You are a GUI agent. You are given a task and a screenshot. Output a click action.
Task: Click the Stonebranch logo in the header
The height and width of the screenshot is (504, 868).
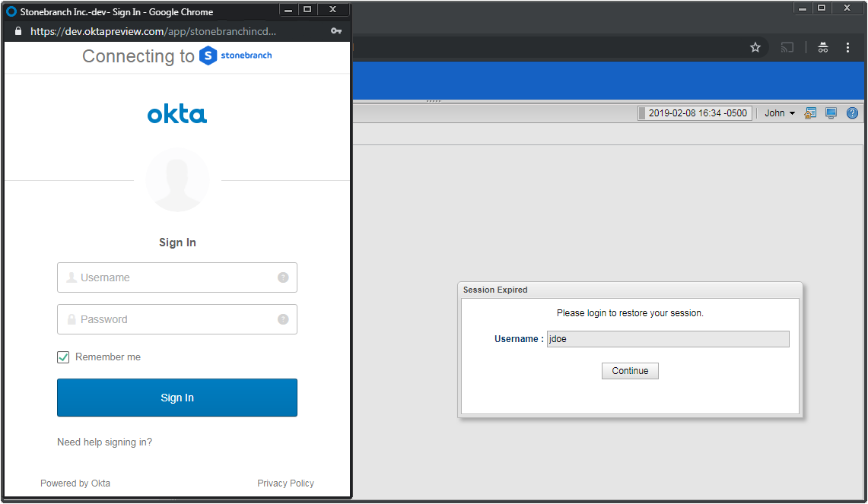(235, 55)
